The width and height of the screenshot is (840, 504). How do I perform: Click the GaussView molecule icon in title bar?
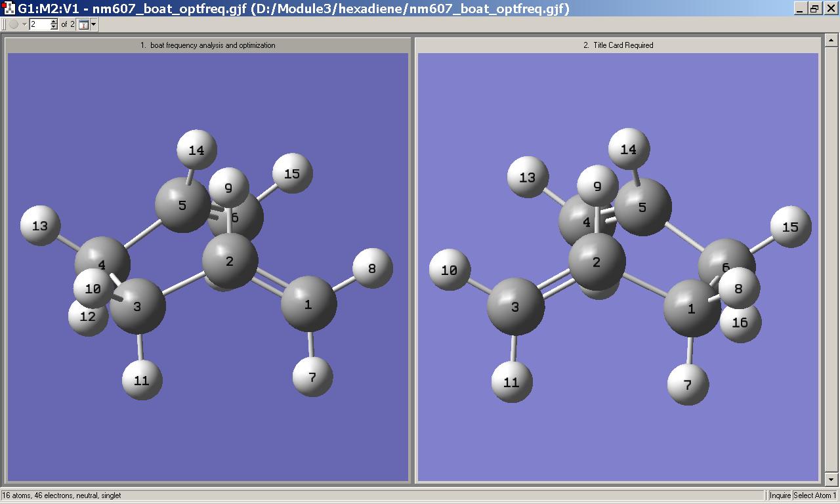pyautogui.click(x=9, y=9)
